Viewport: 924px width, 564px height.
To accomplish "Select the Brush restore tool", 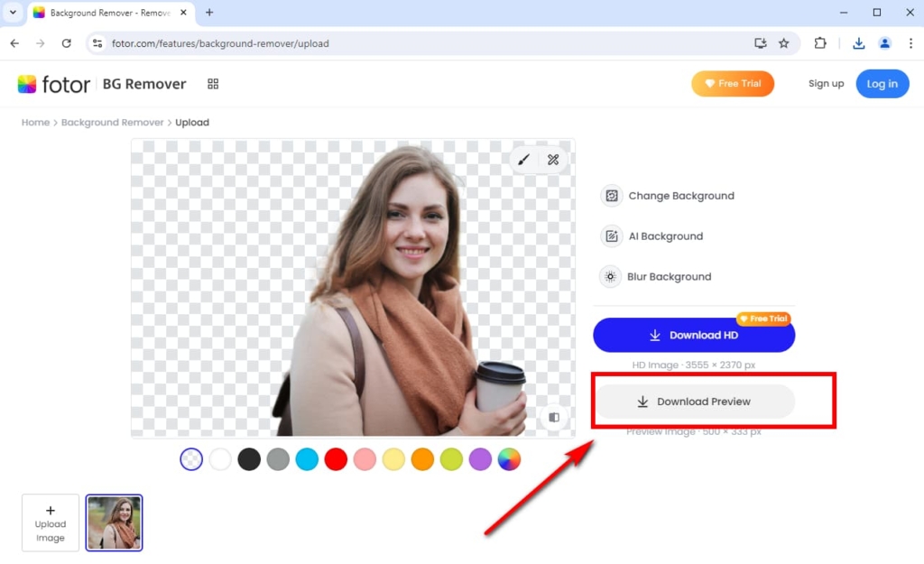I will click(524, 159).
